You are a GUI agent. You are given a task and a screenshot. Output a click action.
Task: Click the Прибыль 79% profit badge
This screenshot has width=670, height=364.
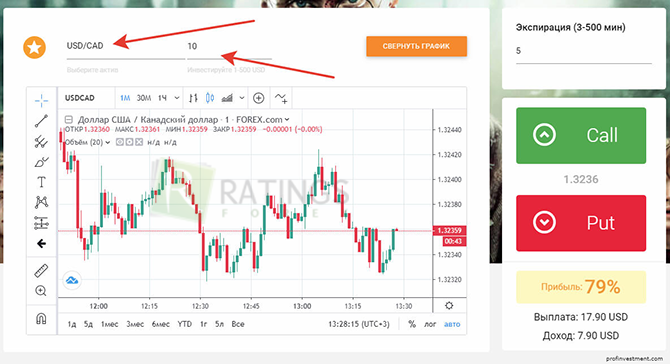[581, 287]
